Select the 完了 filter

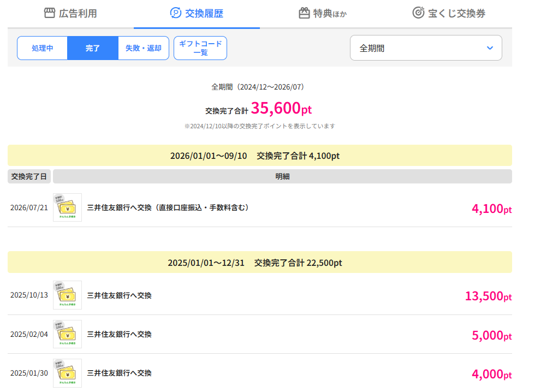click(92, 48)
